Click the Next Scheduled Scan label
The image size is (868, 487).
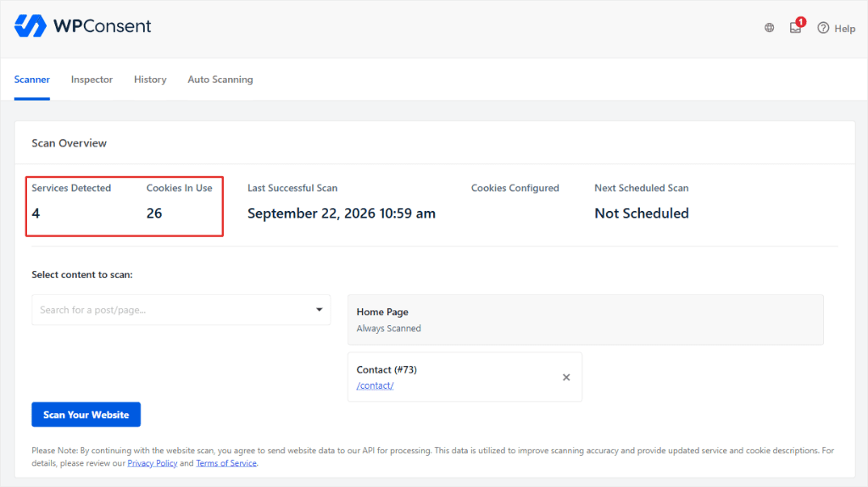click(642, 188)
